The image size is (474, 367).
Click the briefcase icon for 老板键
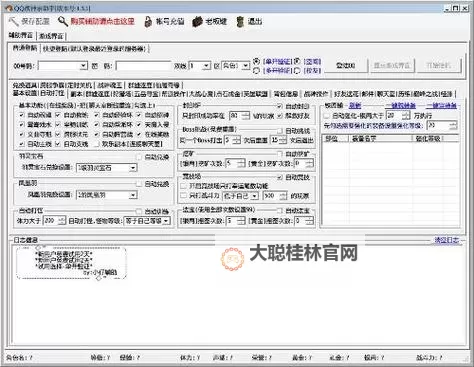(197, 22)
